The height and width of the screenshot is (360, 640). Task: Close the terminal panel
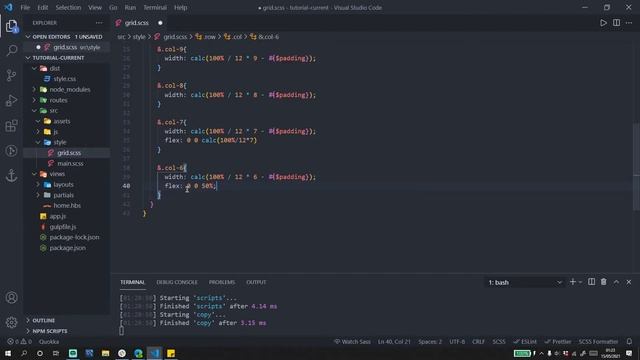coord(629,282)
